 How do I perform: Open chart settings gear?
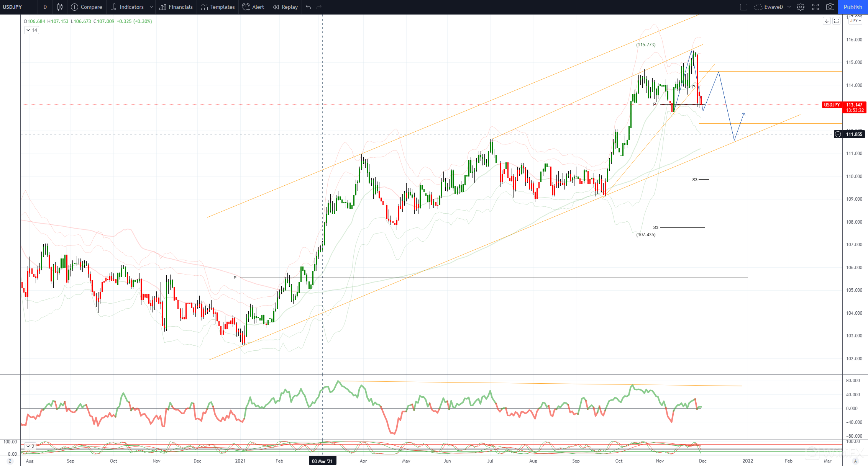coord(801,7)
